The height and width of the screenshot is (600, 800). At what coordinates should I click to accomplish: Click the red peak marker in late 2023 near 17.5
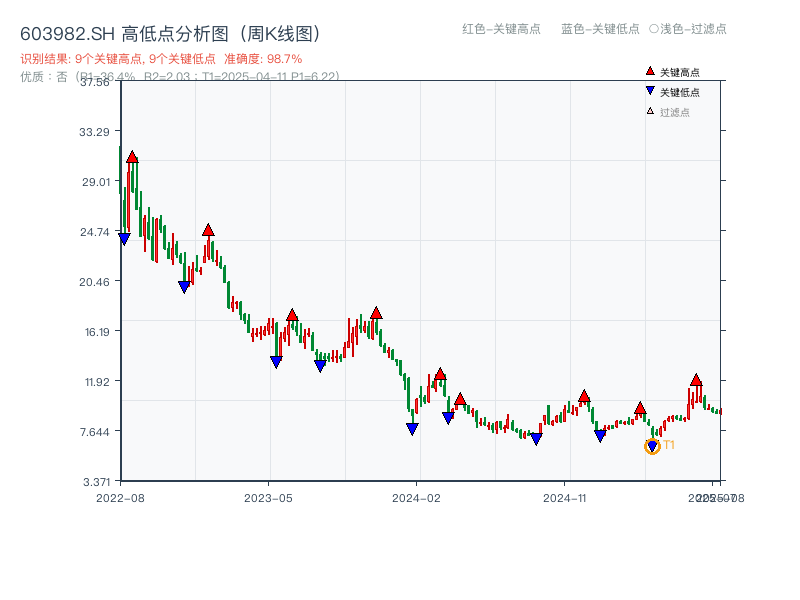[x=376, y=313]
